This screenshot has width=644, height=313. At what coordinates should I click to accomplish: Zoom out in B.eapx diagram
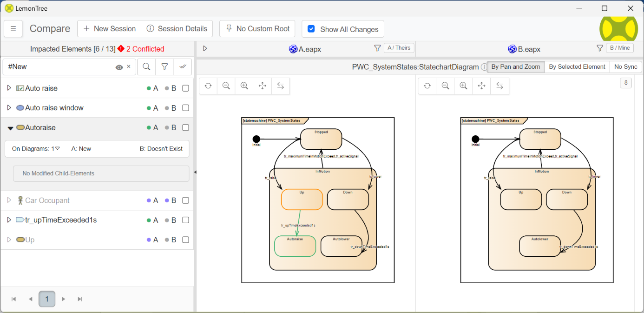[x=445, y=86]
